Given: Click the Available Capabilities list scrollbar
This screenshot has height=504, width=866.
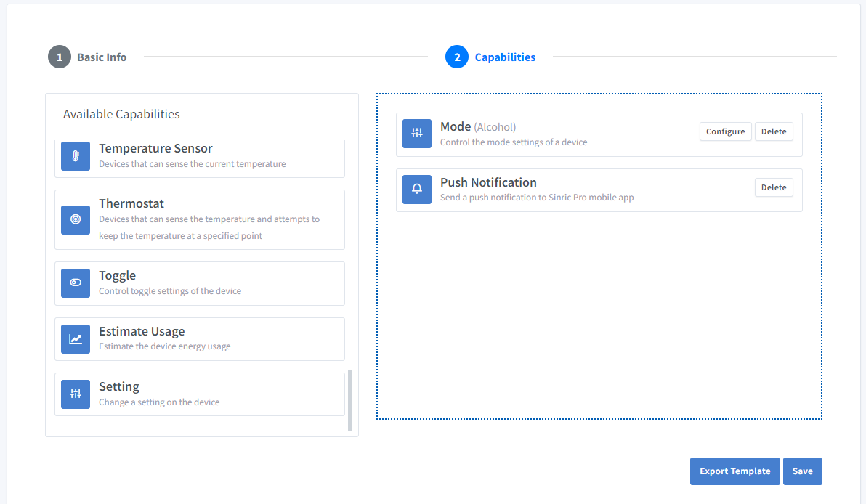Looking at the screenshot, I should tap(350, 399).
